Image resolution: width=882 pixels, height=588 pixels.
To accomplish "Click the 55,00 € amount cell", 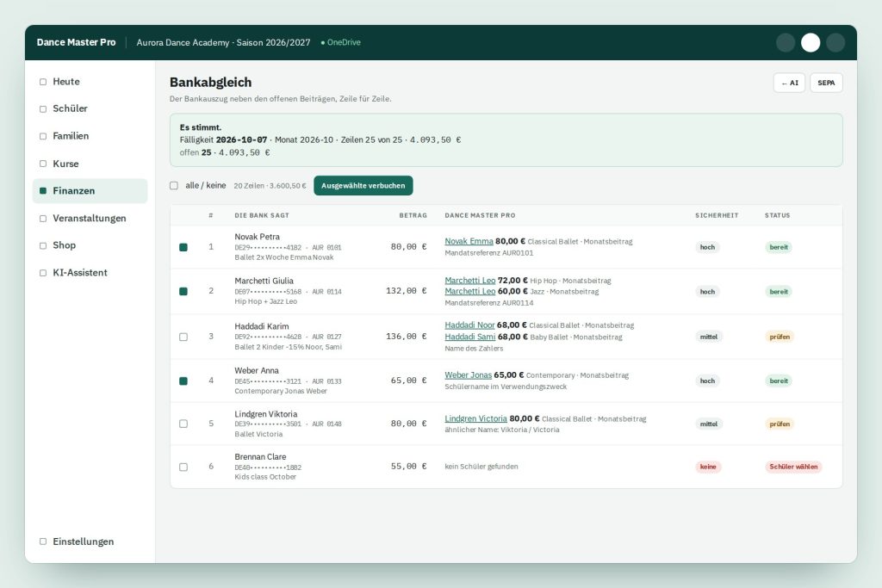I will click(409, 466).
